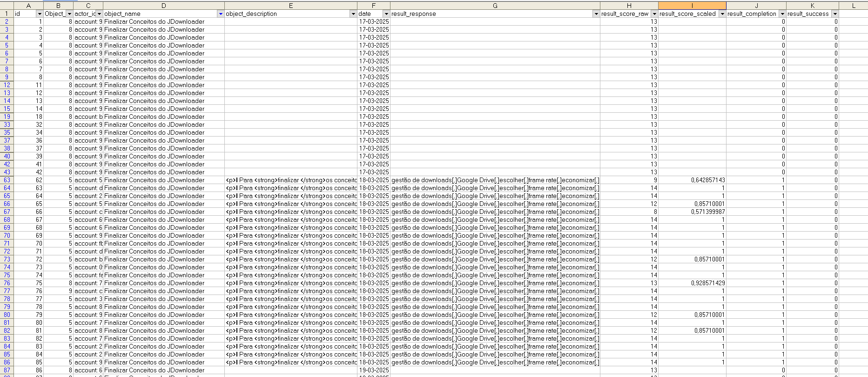868x377 pixels.
Task: Click the 19-03-2025 date cell
Action: click(374, 370)
